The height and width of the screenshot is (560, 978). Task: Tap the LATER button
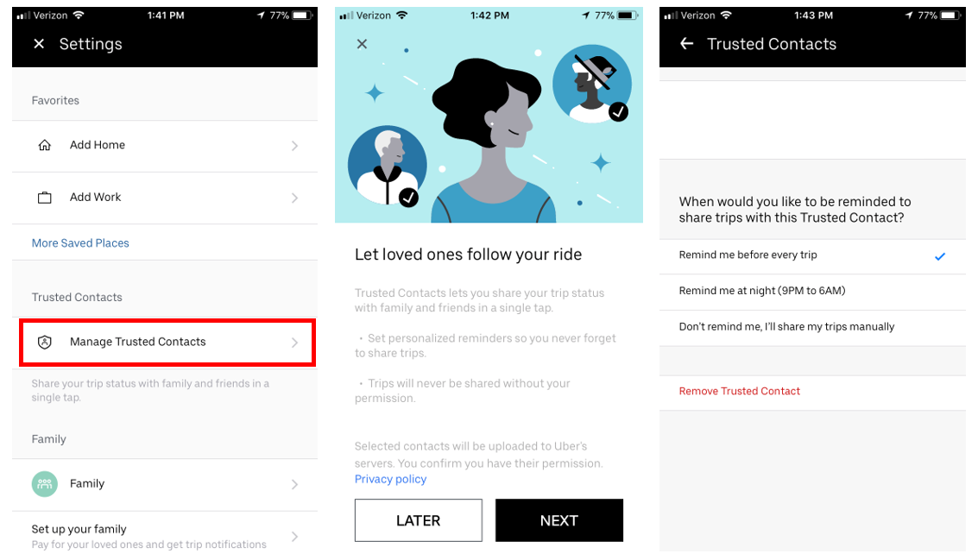point(419,520)
